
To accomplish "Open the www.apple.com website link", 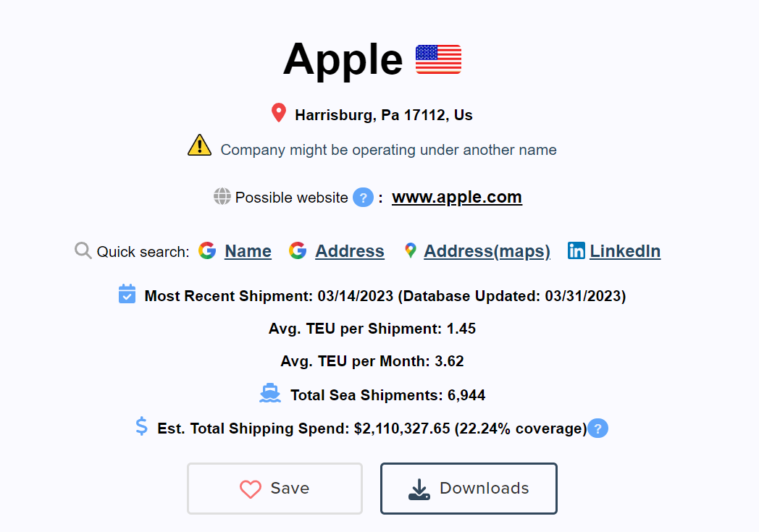I will tap(456, 197).
